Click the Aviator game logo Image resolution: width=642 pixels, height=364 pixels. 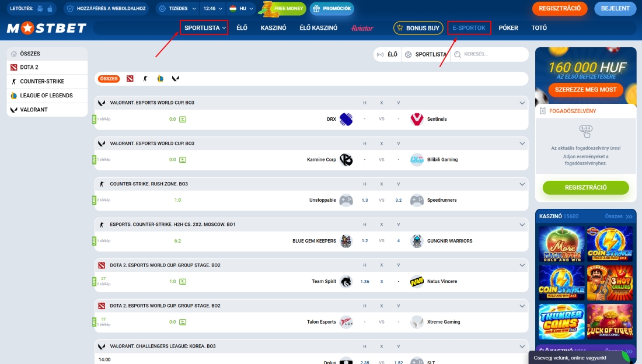click(x=362, y=28)
